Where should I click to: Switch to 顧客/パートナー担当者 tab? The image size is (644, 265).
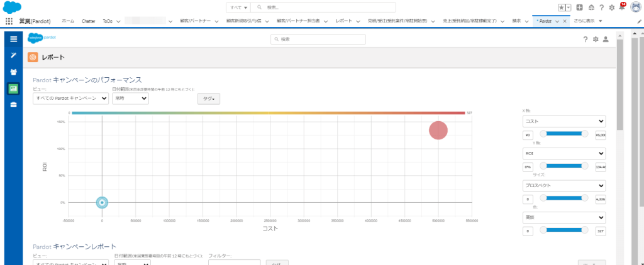(x=298, y=21)
